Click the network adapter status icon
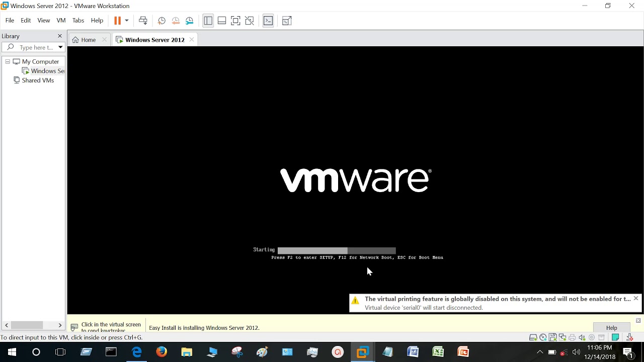This screenshot has width=644, height=362. coord(562,337)
